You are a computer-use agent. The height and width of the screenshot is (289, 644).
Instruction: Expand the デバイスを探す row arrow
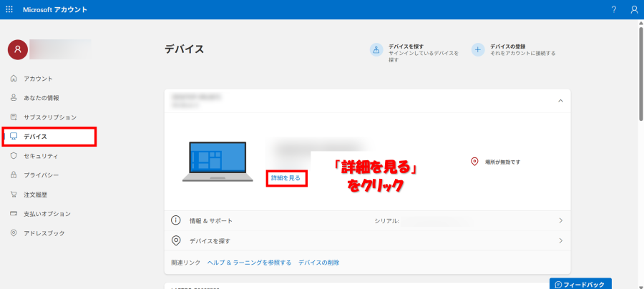(560, 241)
